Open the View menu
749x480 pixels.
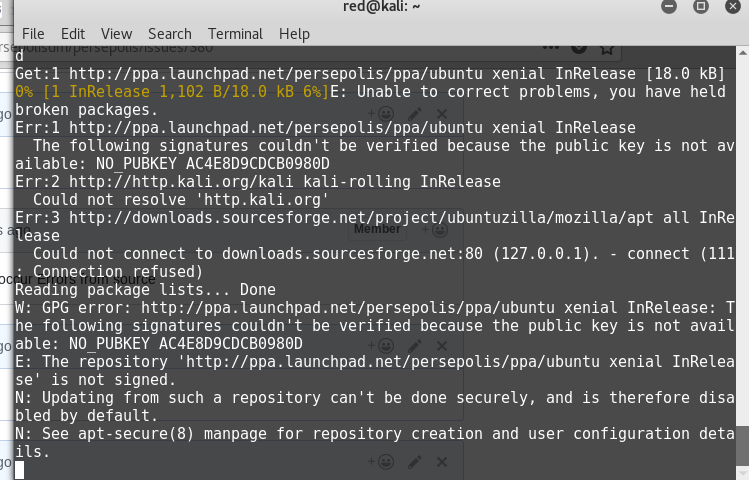[x=116, y=34]
